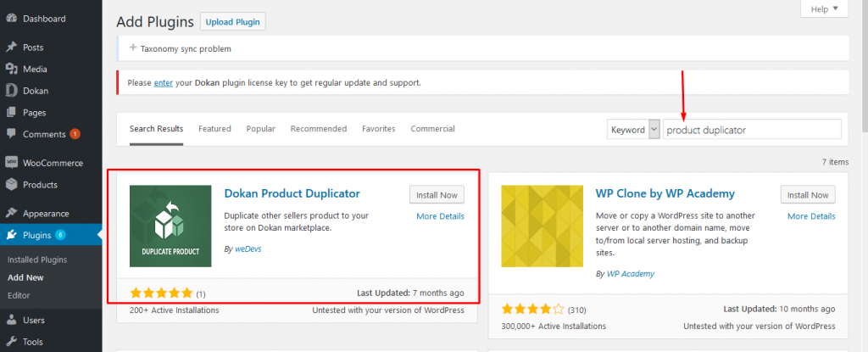Open the Media menu label
Image resolution: width=868 pixels, height=352 pixels.
point(35,69)
